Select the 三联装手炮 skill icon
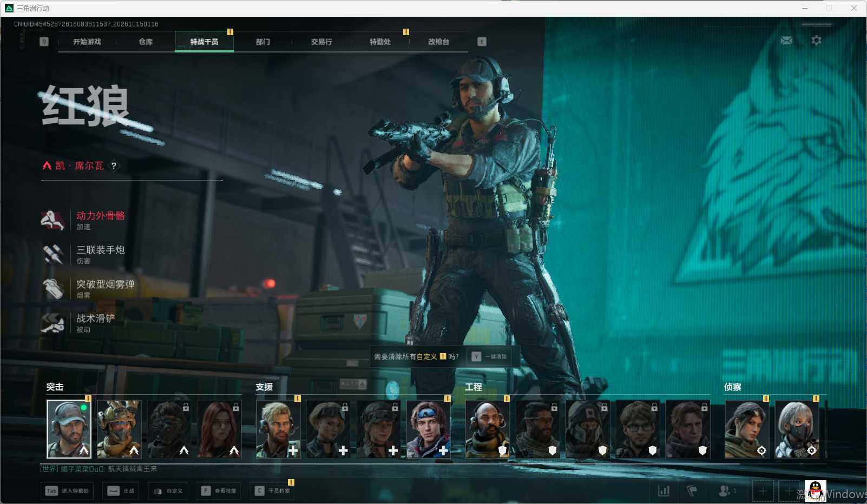 pos(53,254)
